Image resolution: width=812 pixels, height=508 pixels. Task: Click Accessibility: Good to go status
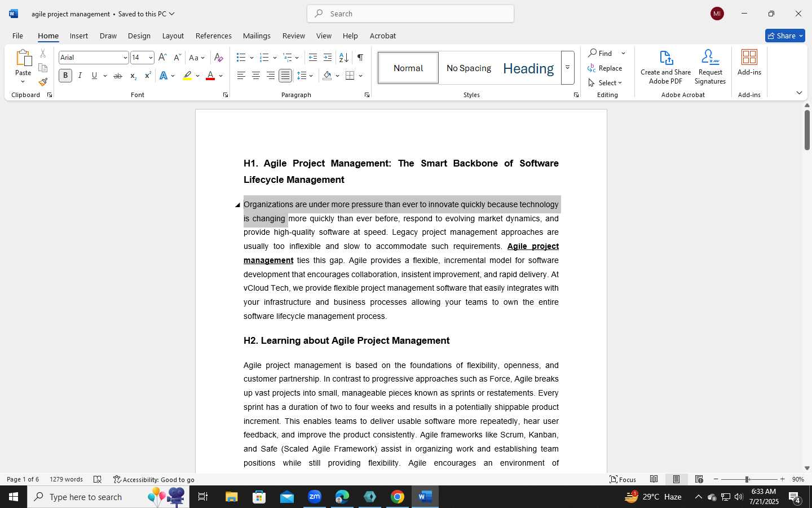pyautogui.click(x=153, y=479)
